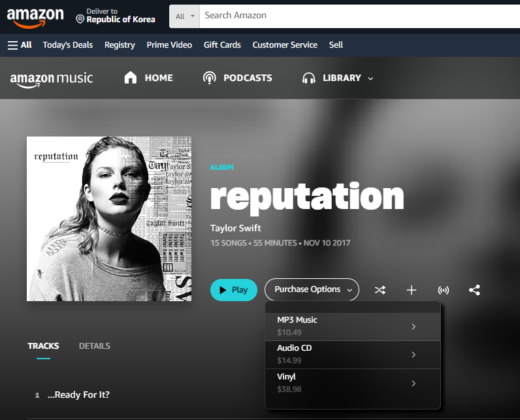Start station with radio waves icon
This screenshot has height=420, width=520.
click(x=444, y=291)
